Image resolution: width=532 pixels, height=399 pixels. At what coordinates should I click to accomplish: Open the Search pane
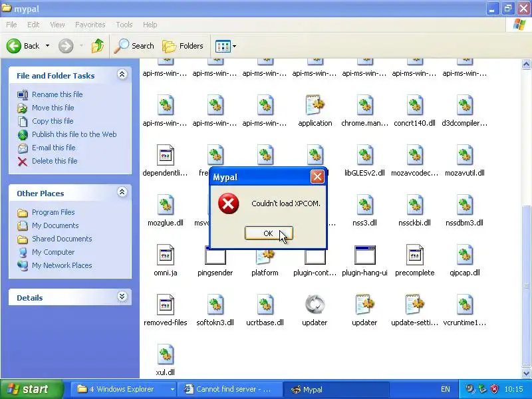pyautogui.click(x=134, y=46)
